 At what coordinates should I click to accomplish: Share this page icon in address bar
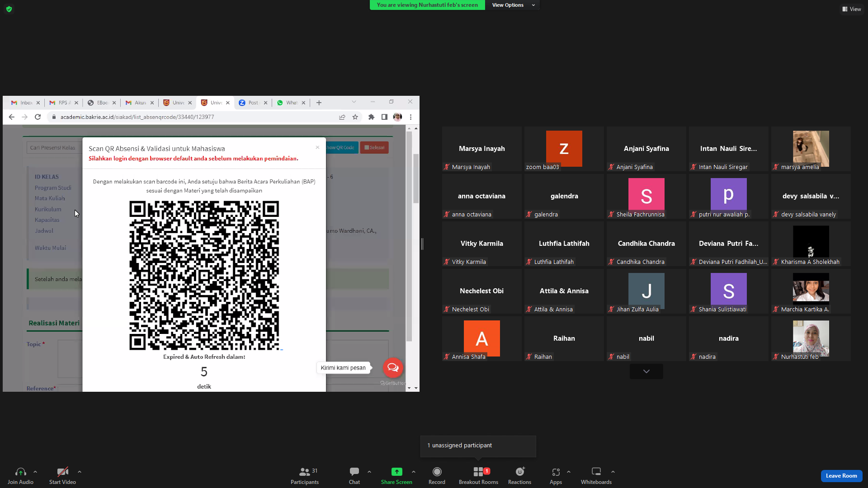point(342,117)
